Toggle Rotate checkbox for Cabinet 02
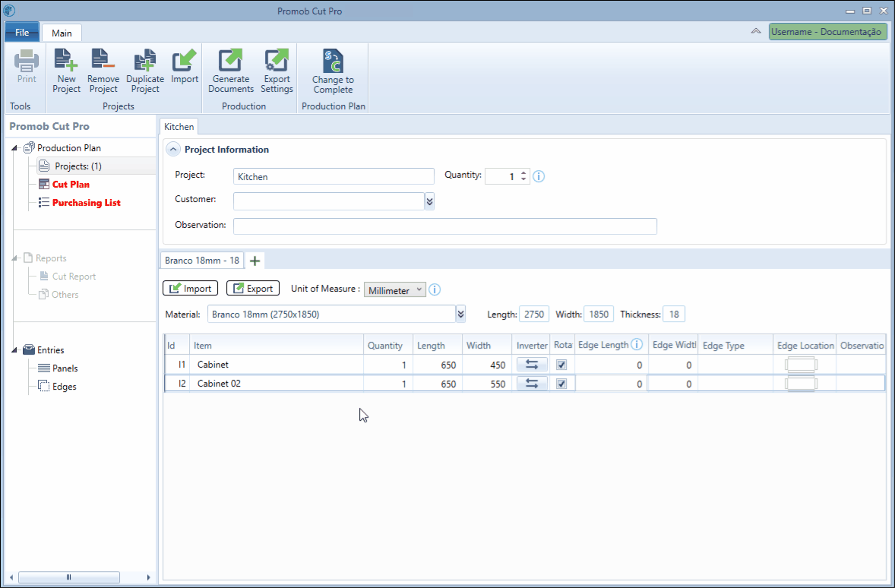Screen dimensions: 895x588 (561, 384)
